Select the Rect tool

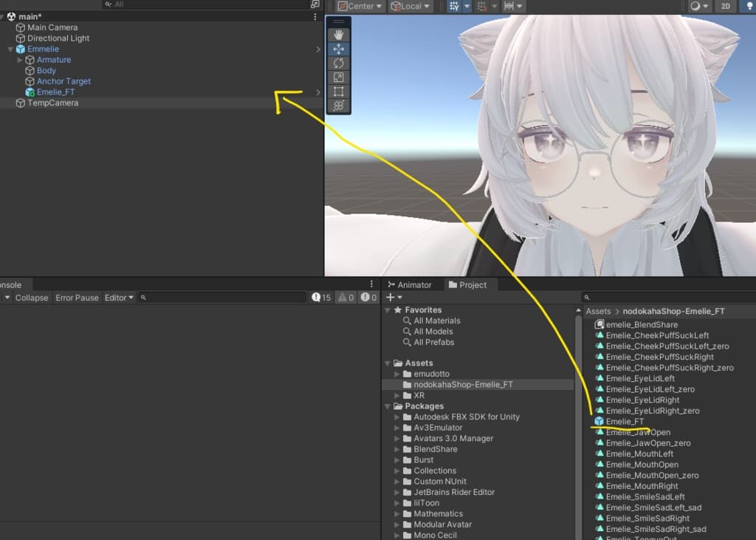[338, 92]
